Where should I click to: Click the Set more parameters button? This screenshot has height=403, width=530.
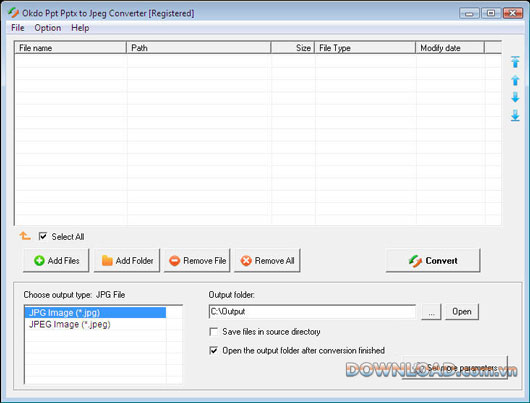[x=455, y=368]
